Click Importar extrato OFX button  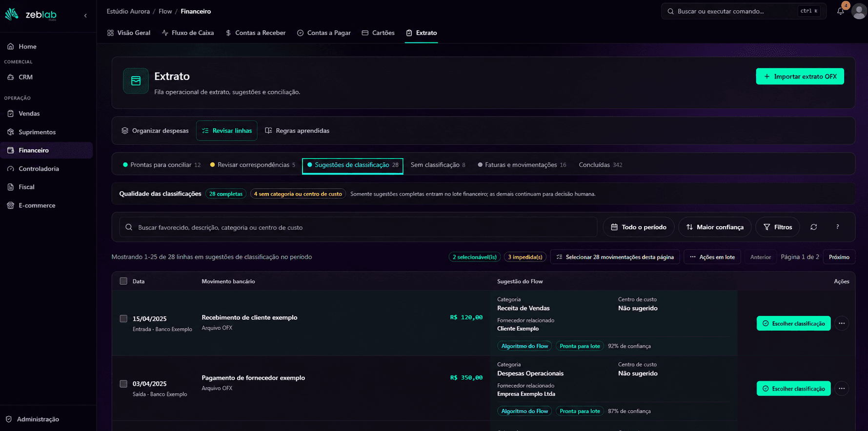(800, 77)
